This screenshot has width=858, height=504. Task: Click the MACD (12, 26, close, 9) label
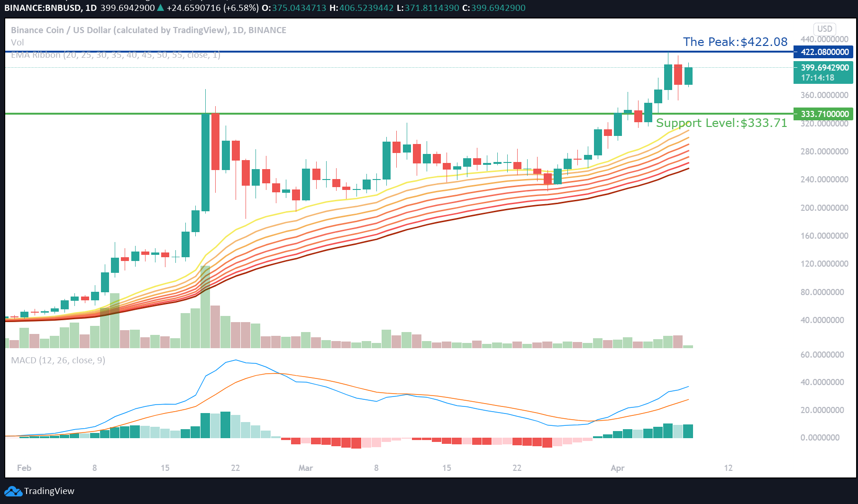[x=58, y=360]
